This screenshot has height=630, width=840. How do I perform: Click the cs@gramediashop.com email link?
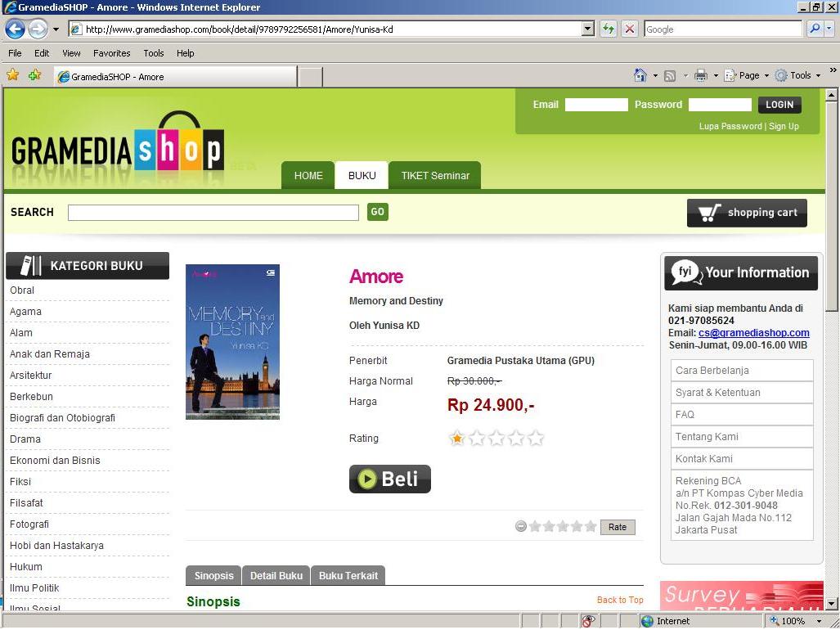click(754, 333)
